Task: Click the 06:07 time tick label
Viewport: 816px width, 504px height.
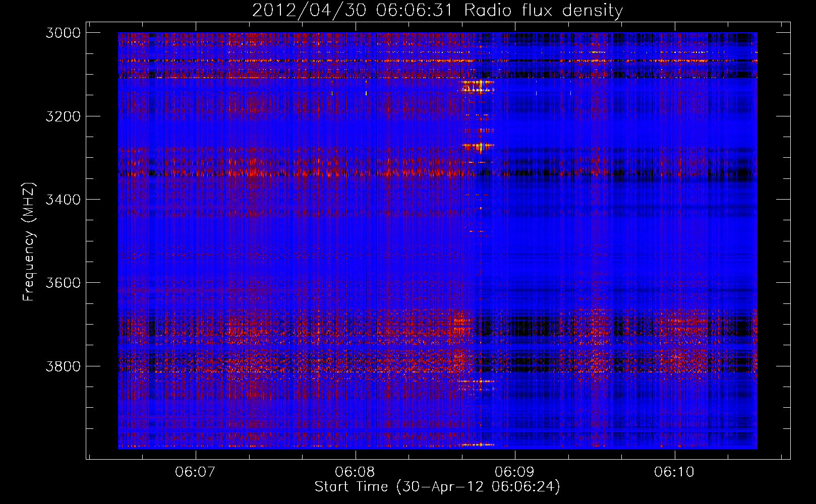Action: pos(195,472)
